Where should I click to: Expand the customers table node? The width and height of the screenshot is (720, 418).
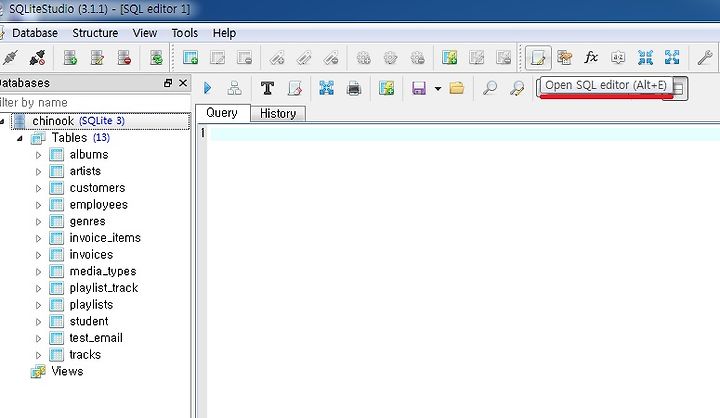click(39, 188)
